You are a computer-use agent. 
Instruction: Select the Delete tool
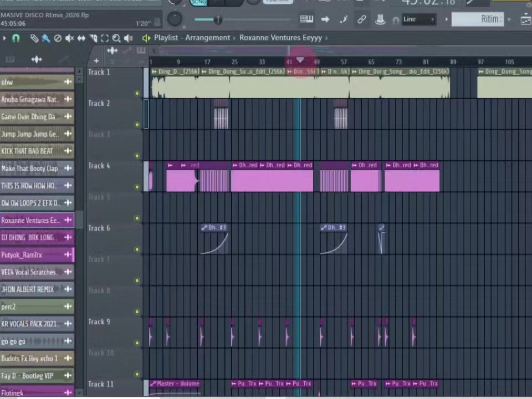(58, 38)
